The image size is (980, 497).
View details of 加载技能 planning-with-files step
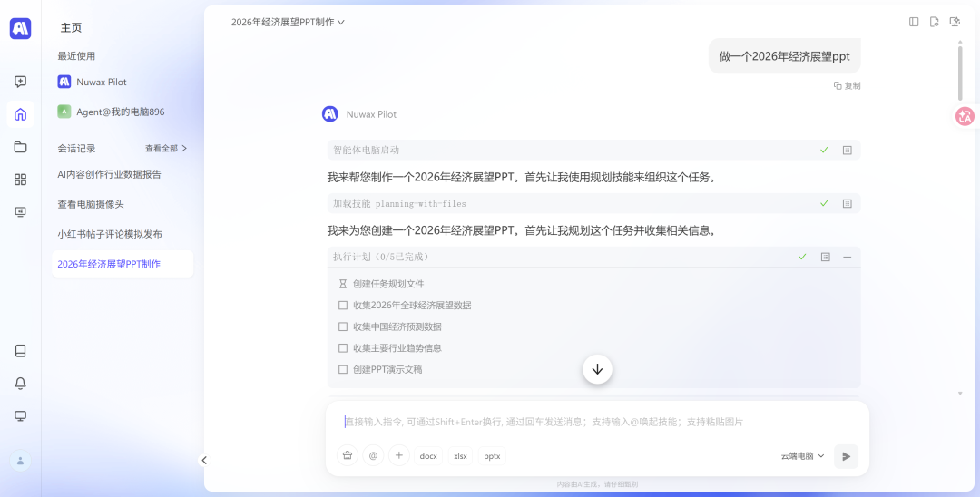click(x=848, y=203)
